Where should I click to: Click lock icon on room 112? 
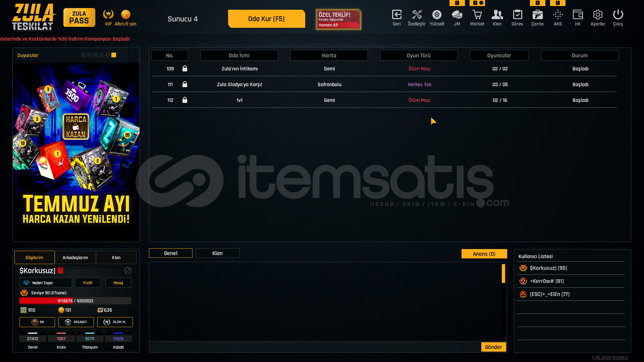[x=185, y=100]
